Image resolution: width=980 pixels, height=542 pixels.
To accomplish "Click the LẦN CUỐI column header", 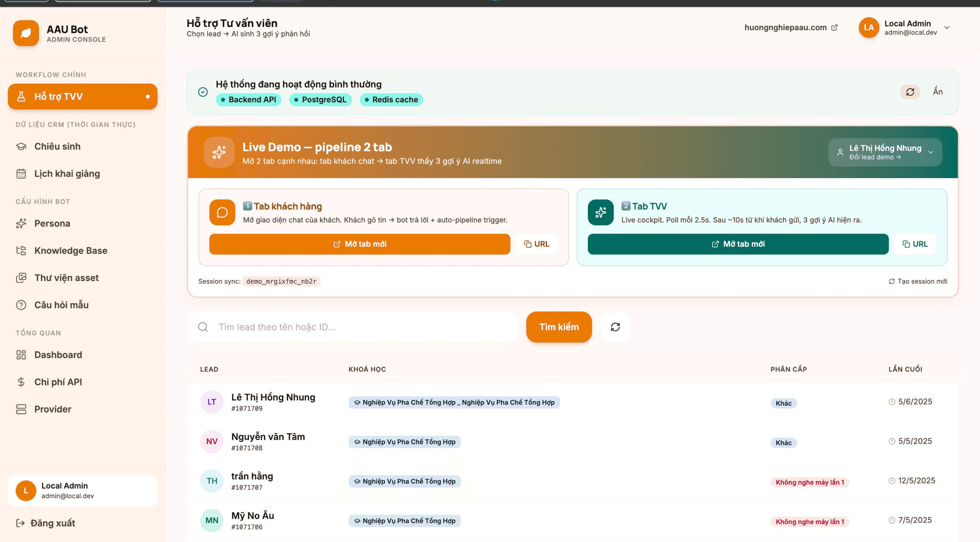I will (906, 369).
